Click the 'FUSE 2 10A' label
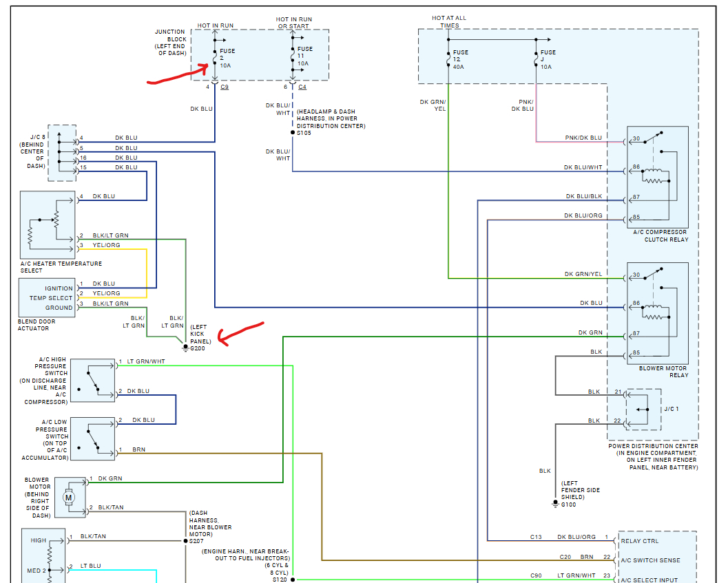This screenshot has height=583, width=728. click(x=227, y=58)
